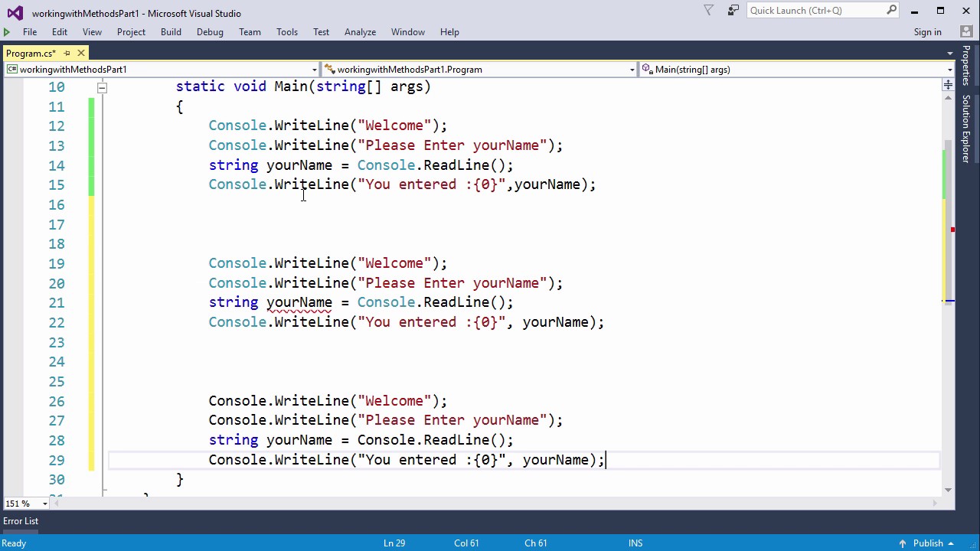Click the user account icon below Quick Launch

966,31
